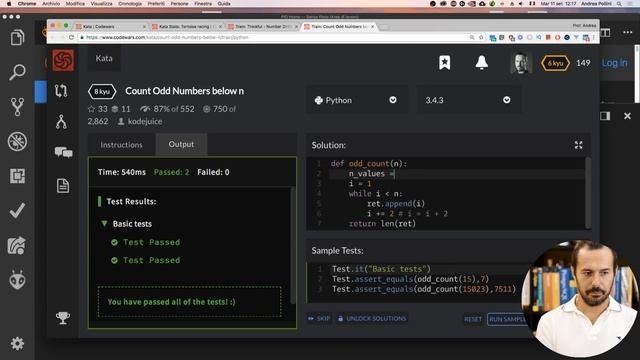The image size is (640, 360).
Task: Open the VS Code Debug bug icon
Action: coord(17,141)
